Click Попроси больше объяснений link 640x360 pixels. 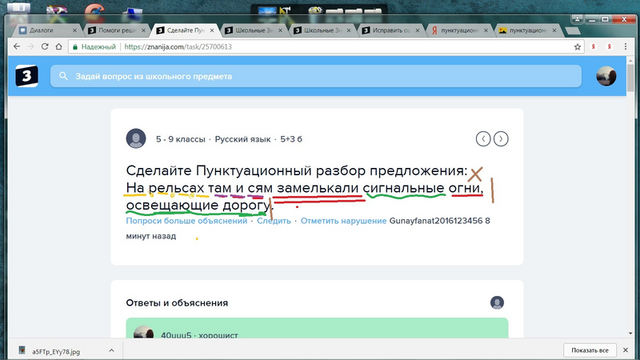[x=187, y=221]
